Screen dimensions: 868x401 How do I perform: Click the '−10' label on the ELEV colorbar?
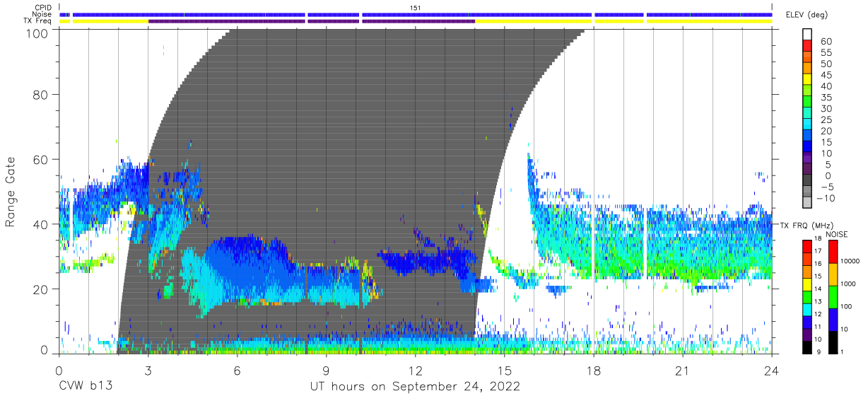824,198
